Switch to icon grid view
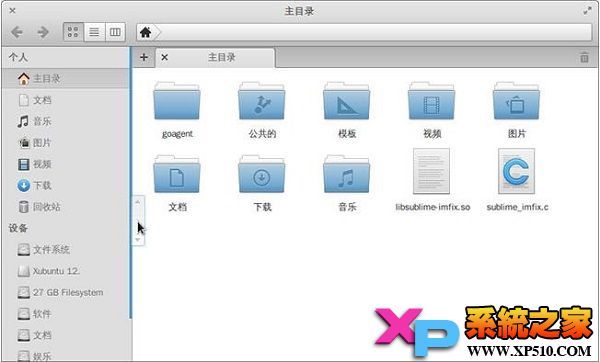This screenshot has height=362, width=600. (x=73, y=32)
